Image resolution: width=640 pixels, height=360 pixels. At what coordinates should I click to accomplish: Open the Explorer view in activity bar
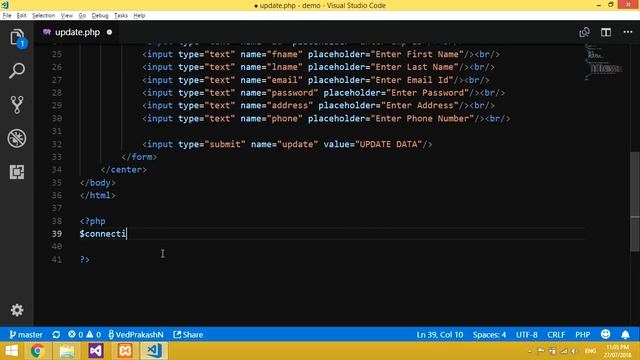point(17,38)
